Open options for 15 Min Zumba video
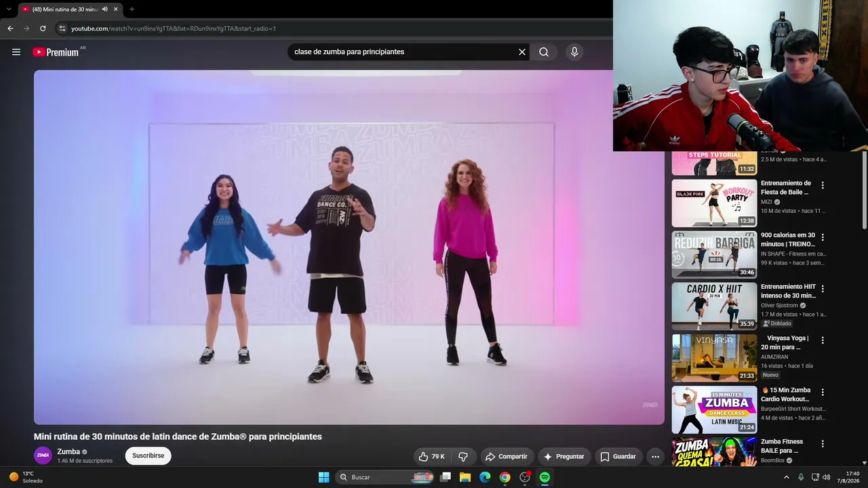The height and width of the screenshot is (488, 868). [x=823, y=392]
